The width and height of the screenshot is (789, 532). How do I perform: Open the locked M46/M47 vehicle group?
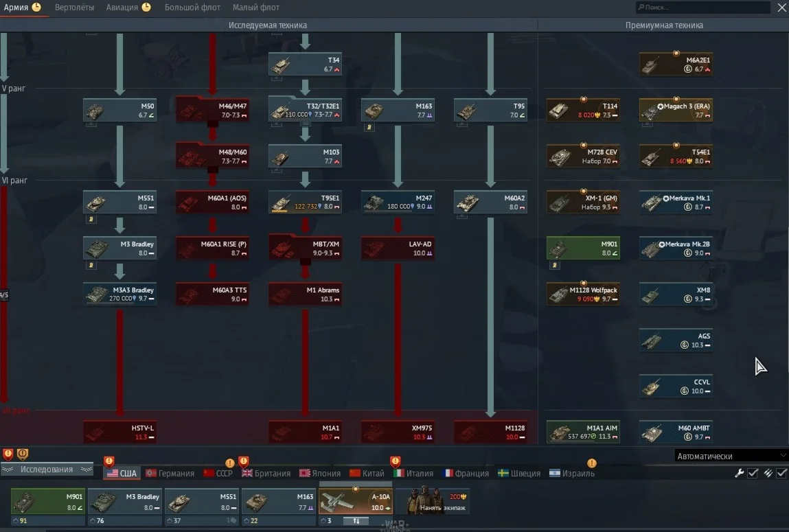click(x=212, y=110)
